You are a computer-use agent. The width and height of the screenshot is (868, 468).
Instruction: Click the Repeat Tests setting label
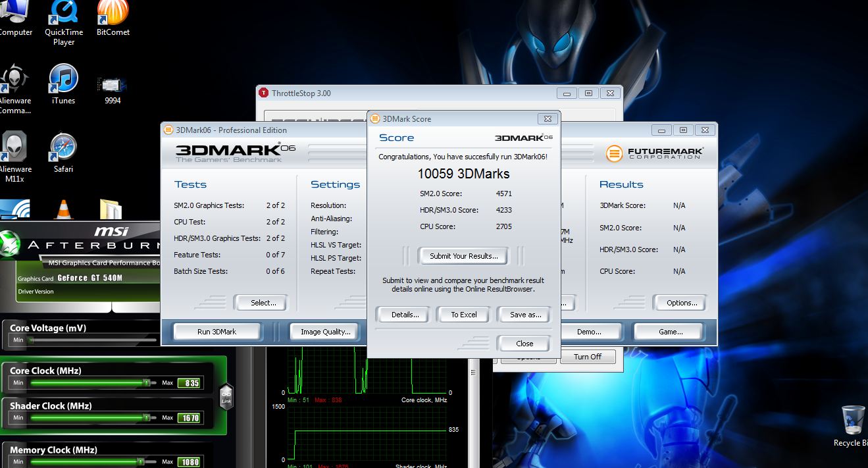click(333, 271)
